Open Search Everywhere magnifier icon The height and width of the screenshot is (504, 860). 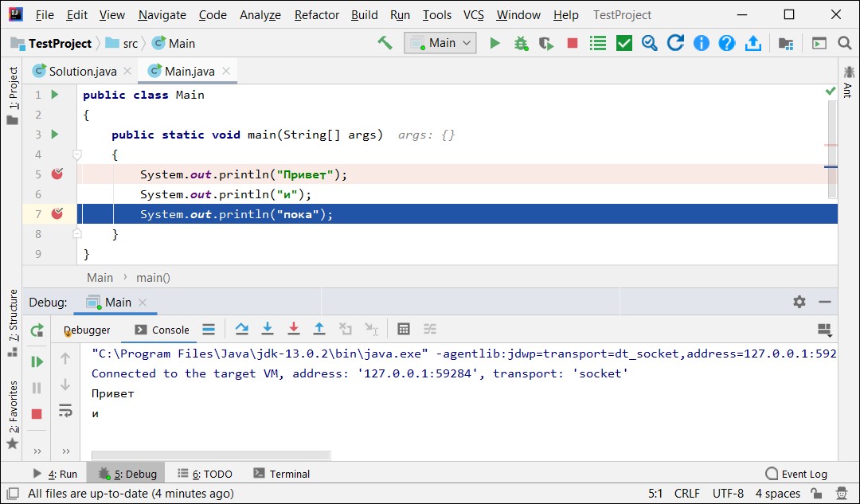845,43
